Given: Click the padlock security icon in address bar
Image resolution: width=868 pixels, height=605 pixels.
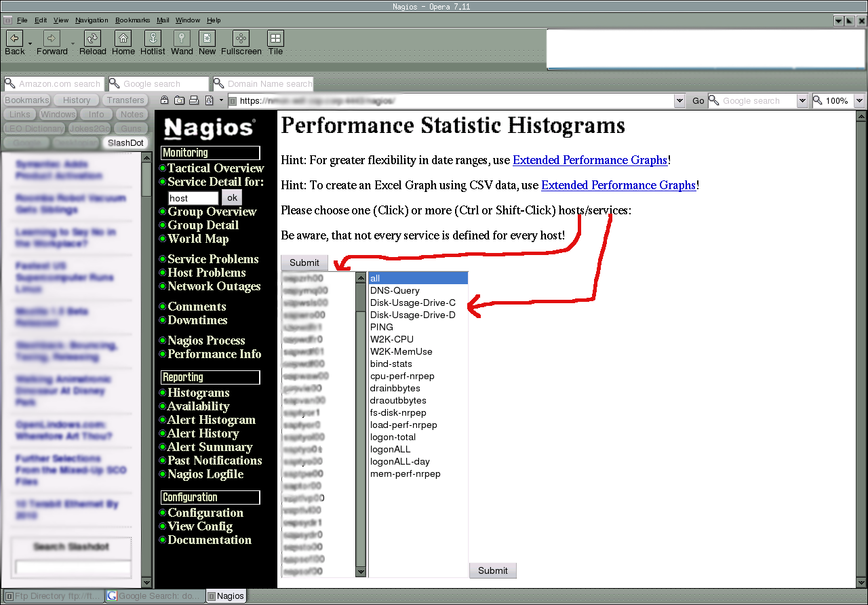Looking at the screenshot, I should (x=164, y=100).
